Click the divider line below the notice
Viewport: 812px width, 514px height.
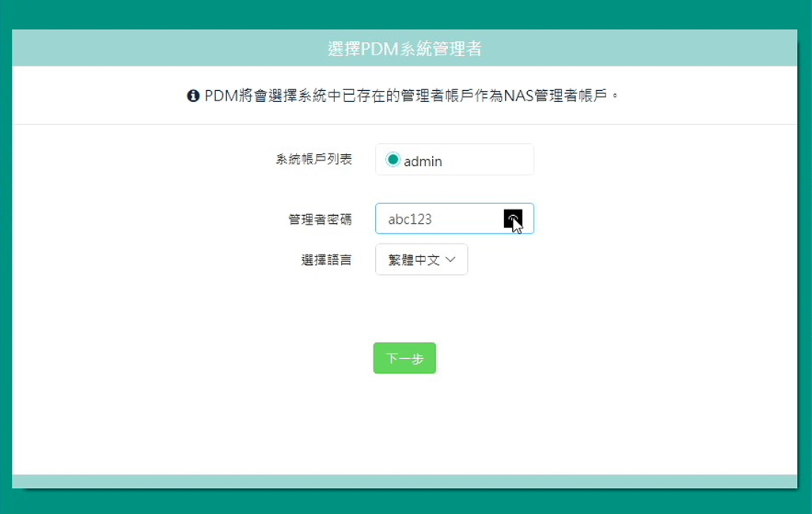pos(404,124)
